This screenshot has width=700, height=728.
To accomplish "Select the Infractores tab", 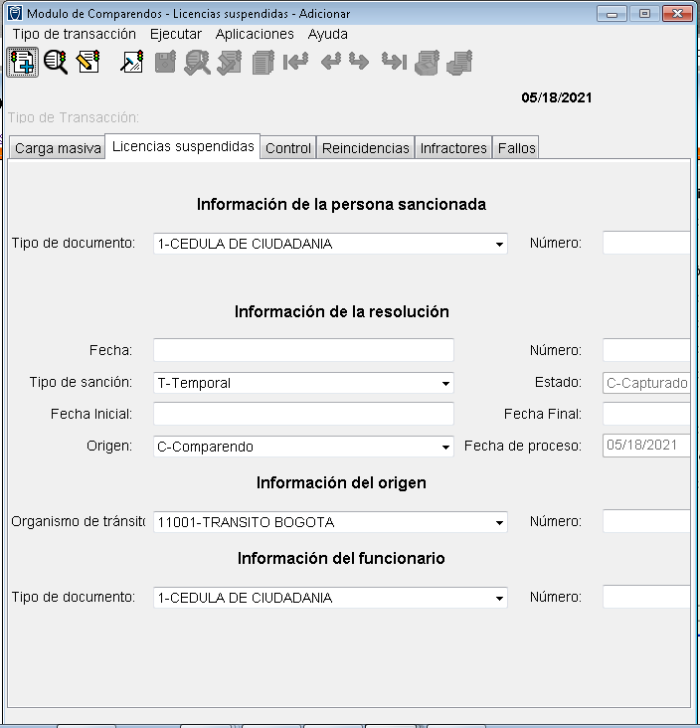I will (453, 148).
